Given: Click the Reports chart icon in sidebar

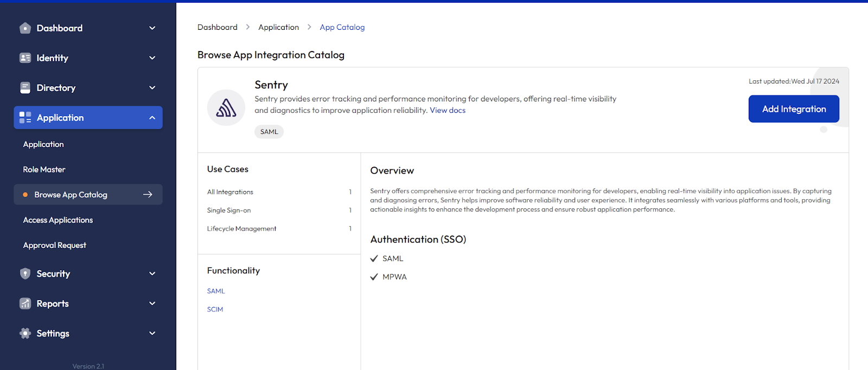Looking at the screenshot, I should (x=25, y=304).
